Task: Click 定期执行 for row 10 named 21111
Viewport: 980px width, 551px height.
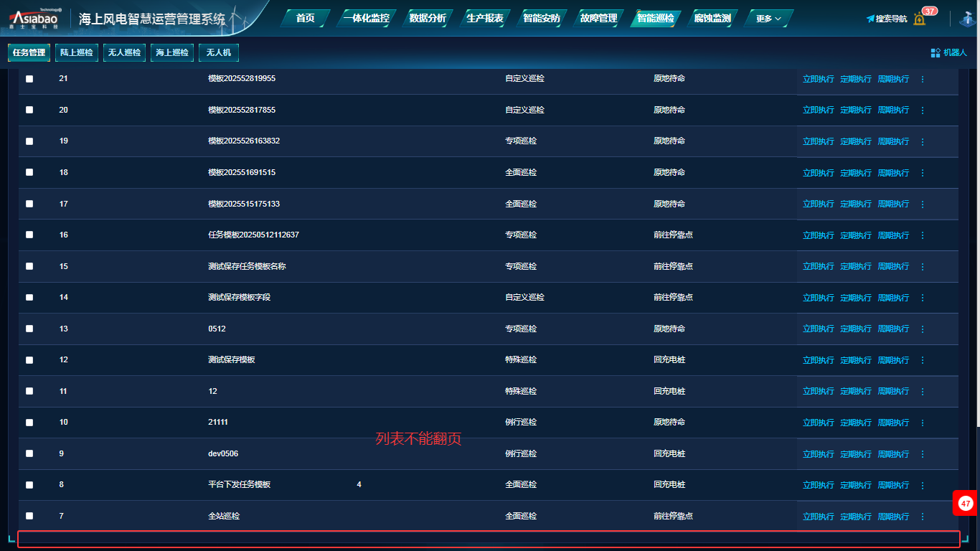Action: (x=855, y=423)
